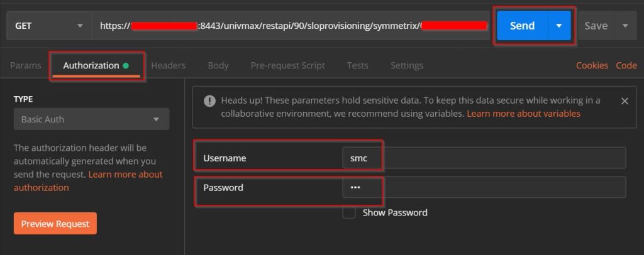Click the info icon in the warning banner
This screenshot has height=255, width=644.
(209, 101)
